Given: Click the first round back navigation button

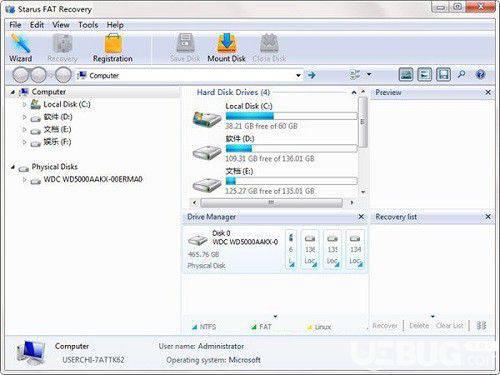Looking at the screenshot, I should tap(20, 75).
